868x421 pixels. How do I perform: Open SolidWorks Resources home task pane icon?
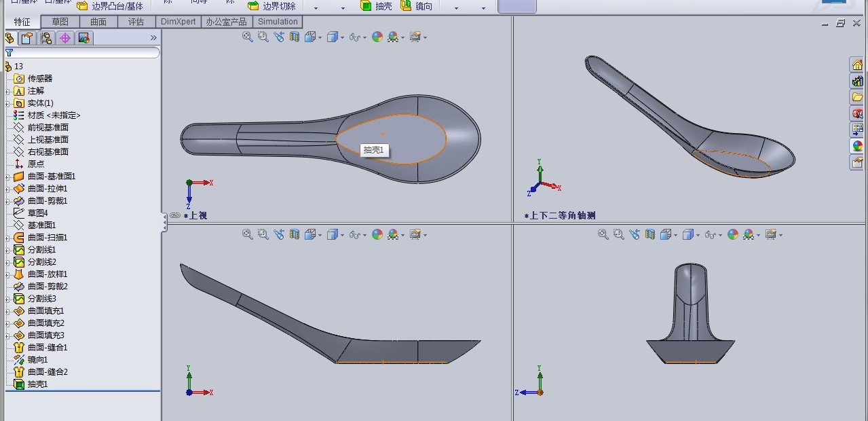(857, 65)
